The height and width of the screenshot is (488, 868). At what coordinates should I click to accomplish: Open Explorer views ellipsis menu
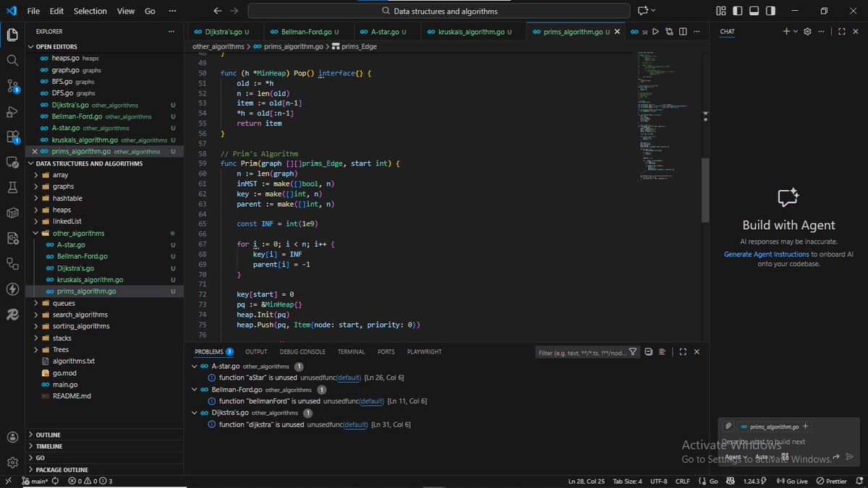171,32
